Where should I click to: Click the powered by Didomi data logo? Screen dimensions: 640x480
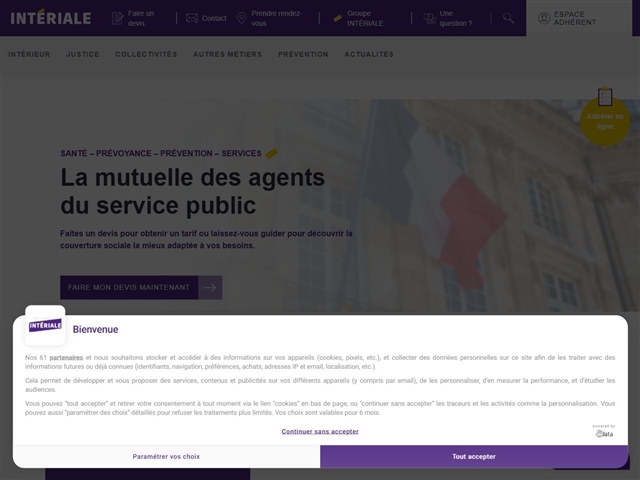[x=604, y=431]
